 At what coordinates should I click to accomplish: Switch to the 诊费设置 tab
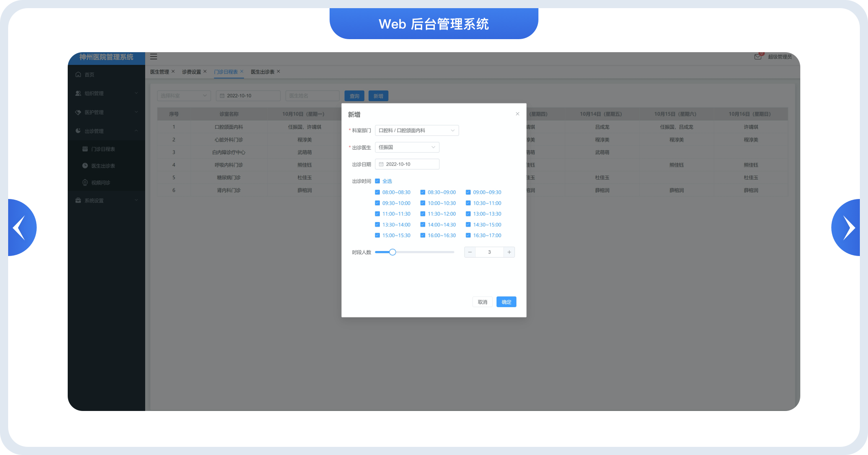[191, 72]
